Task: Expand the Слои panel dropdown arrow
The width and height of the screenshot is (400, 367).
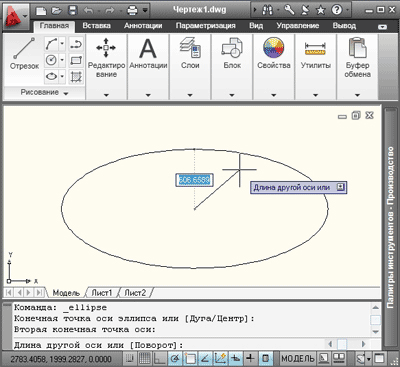Action: pos(190,95)
